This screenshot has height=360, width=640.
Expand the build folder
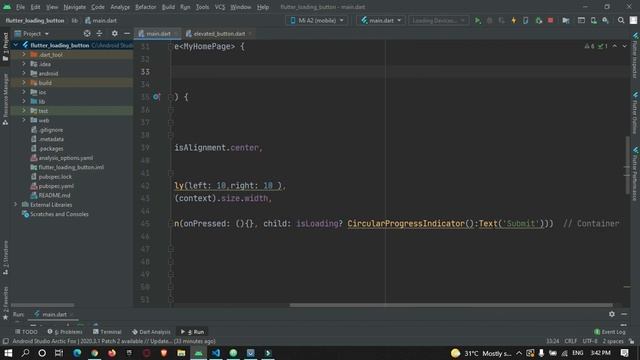click(x=24, y=83)
